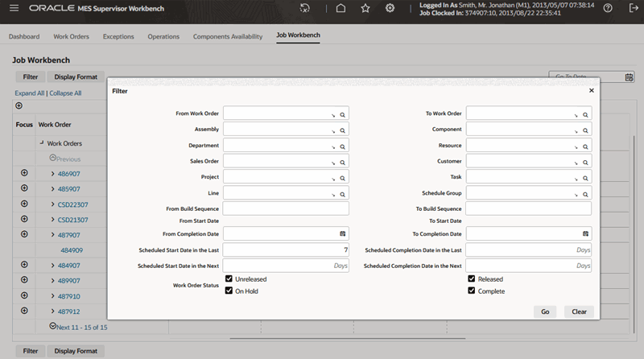The height and width of the screenshot is (359, 644).
Task: Select the Job Workbench tab
Action: [298, 35]
